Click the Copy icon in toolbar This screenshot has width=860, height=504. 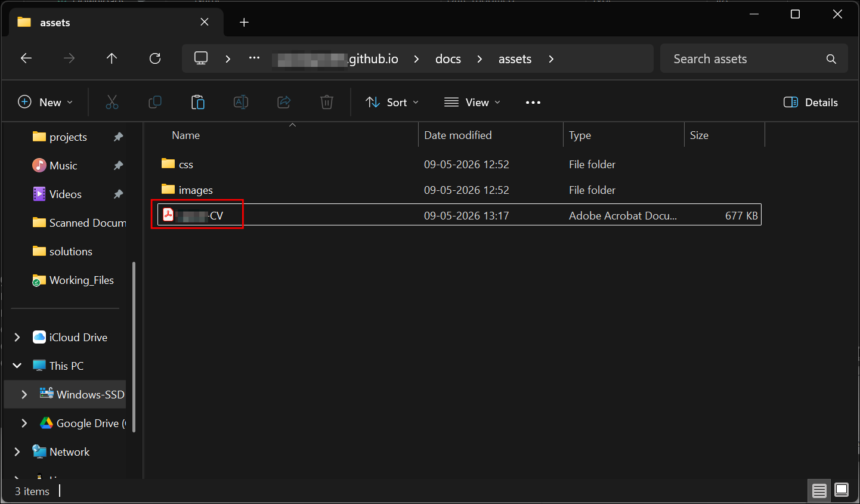pyautogui.click(x=155, y=102)
